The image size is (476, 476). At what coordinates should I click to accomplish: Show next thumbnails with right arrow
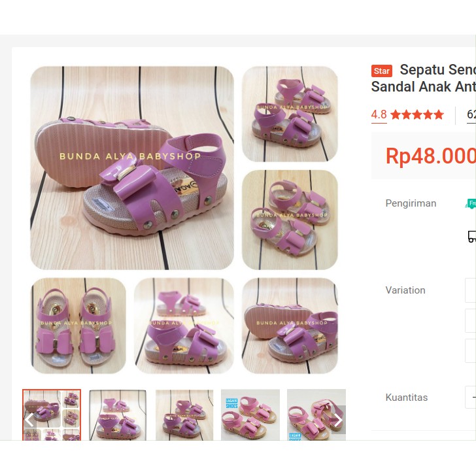pos(339,420)
